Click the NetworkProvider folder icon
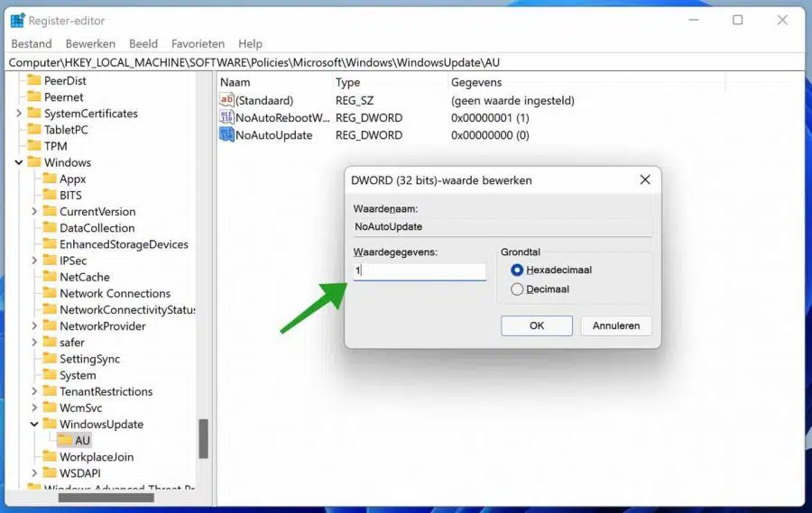Viewport: 812px width, 513px height. click(x=50, y=325)
